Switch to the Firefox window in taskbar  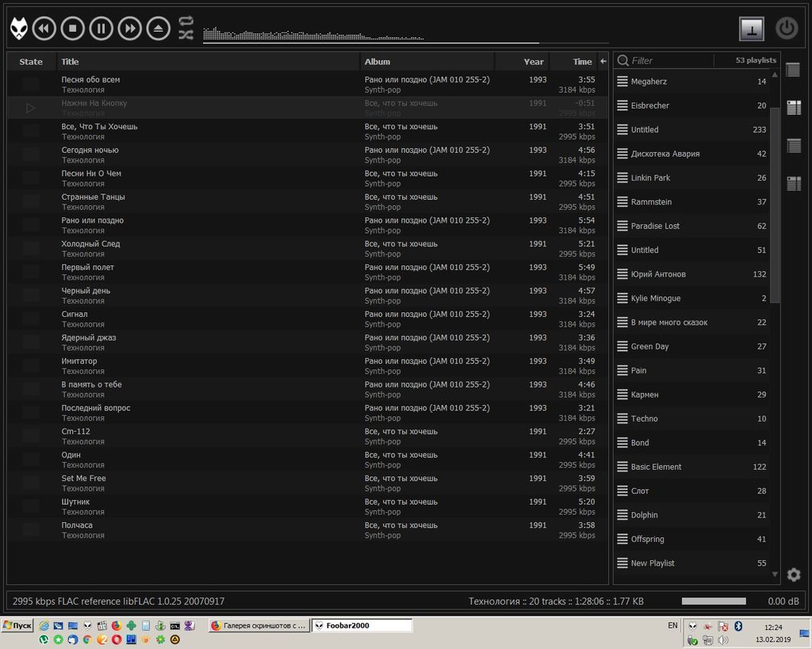click(258, 625)
